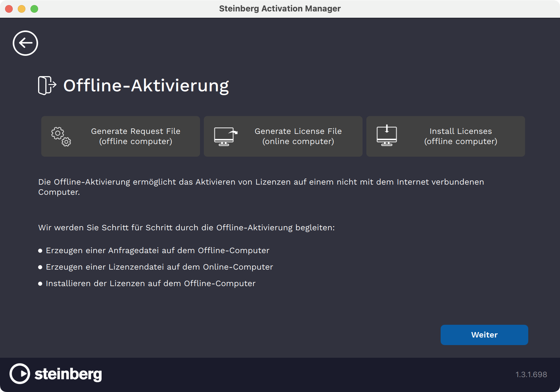Click the monitor upload icon for Generate License File

[x=226, y=136]
